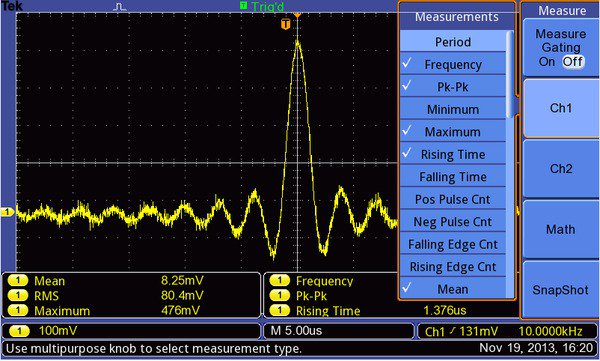Click the Measure menu title
Viewport: 600px width, 361px height.
tap(562, 10)
